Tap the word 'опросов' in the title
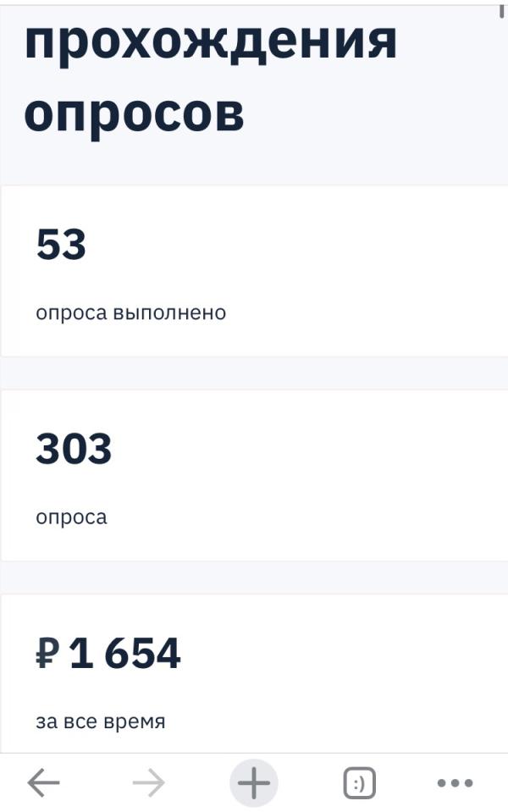 pyautogui.click(x=134, y=115)
